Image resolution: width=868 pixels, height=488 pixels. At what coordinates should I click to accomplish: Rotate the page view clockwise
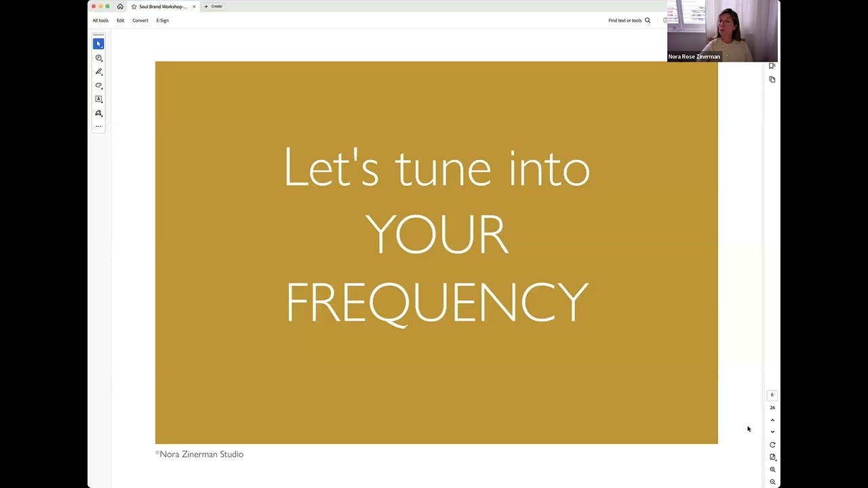[x=772, y=445]
